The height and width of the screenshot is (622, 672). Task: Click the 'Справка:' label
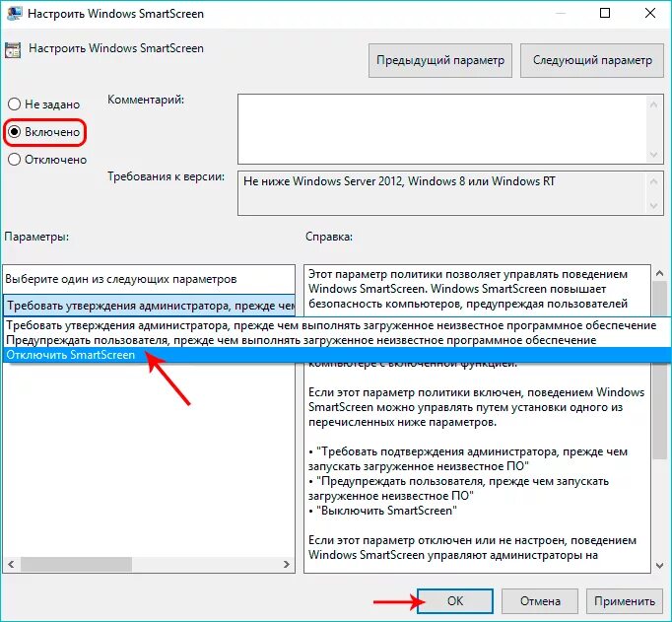point(329,237)
